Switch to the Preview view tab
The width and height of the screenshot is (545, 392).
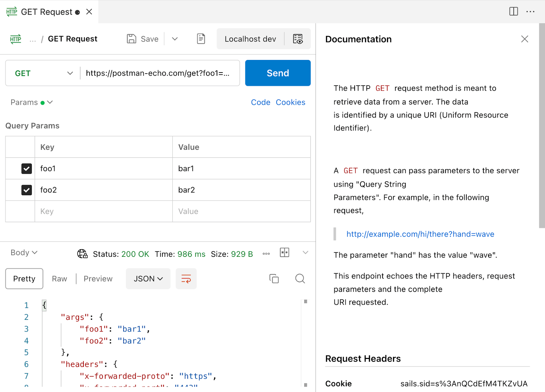tap(98, 279)
